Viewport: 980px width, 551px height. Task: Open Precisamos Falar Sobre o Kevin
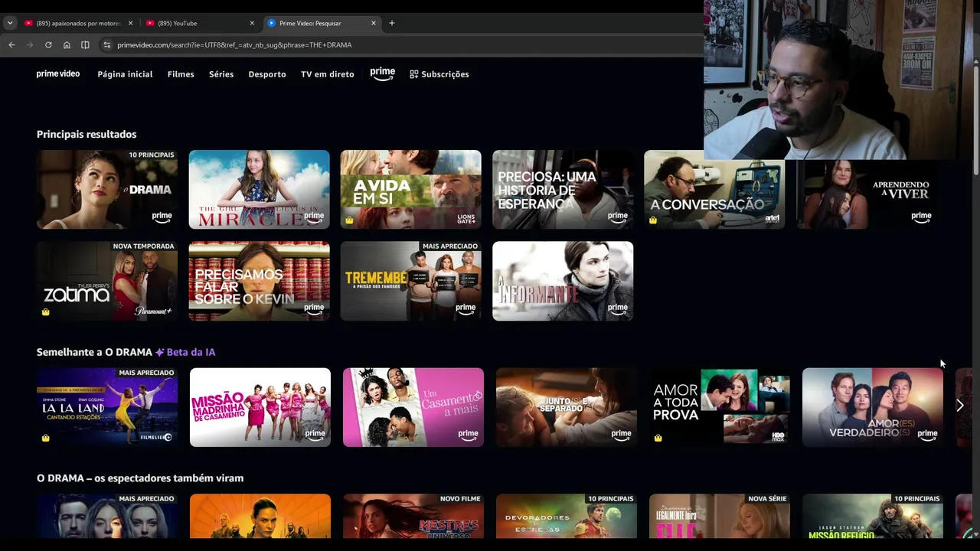click(x=260, y=281)
